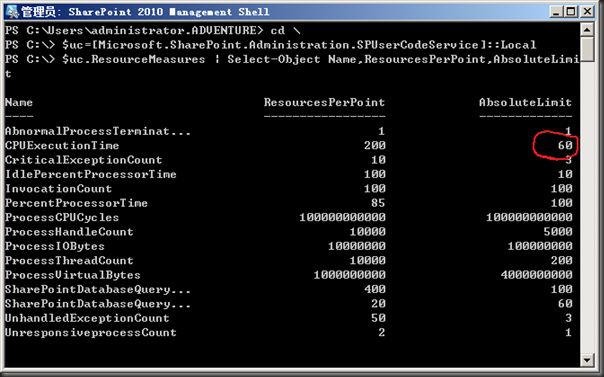The height and width of the screenshot is (377, 604).
Task: Maximize the Management Shell window
Action: point(571,12)
